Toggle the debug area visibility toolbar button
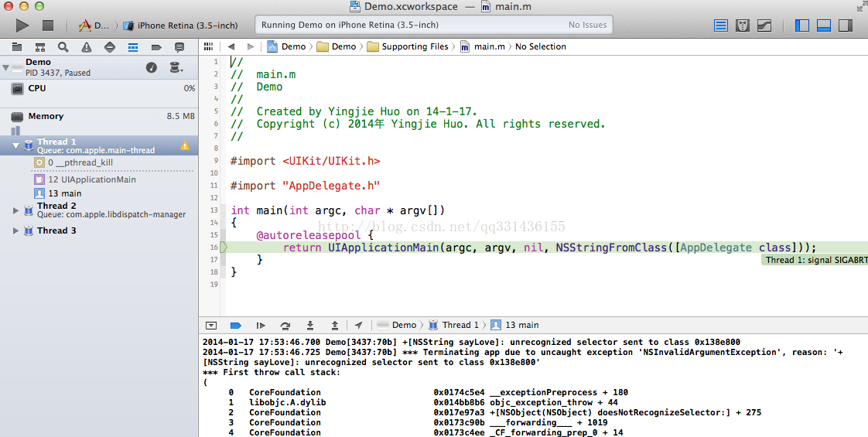868x437 pixels. tap(824, 26)
